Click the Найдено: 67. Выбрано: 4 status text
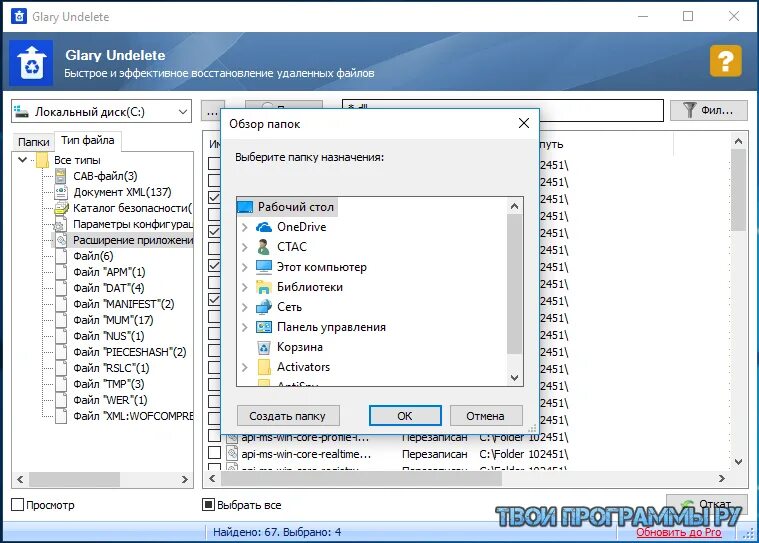The width and height of the screenshot is (759, 543). (277, 532)
